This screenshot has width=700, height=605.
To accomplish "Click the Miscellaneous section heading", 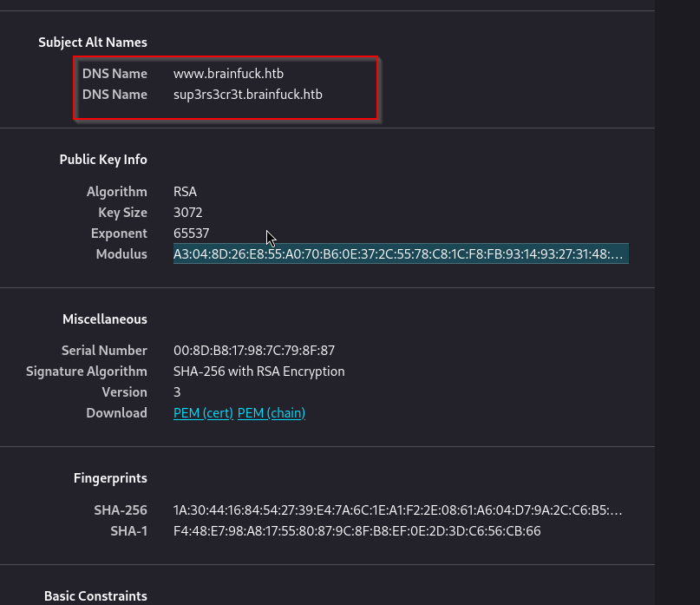I will 105,319.
